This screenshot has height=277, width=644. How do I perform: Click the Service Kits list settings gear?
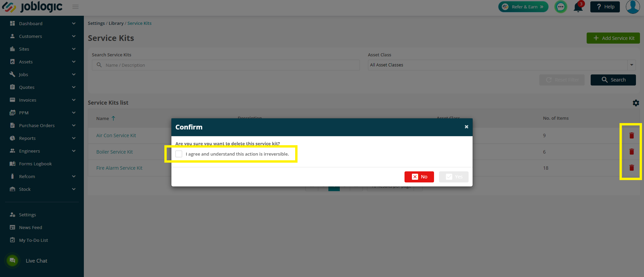(x=636, y=103)
